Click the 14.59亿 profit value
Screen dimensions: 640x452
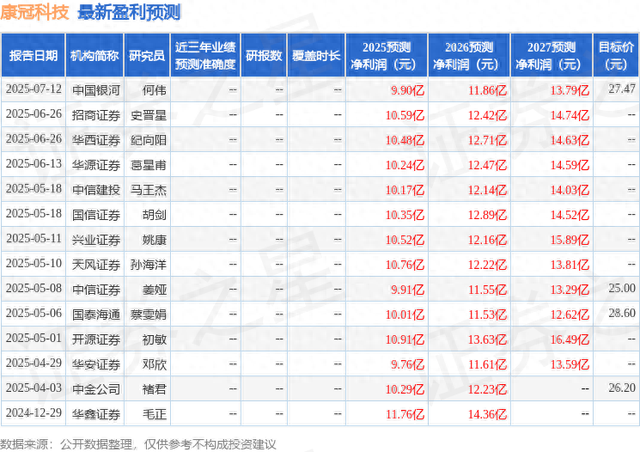click(570, 165)
